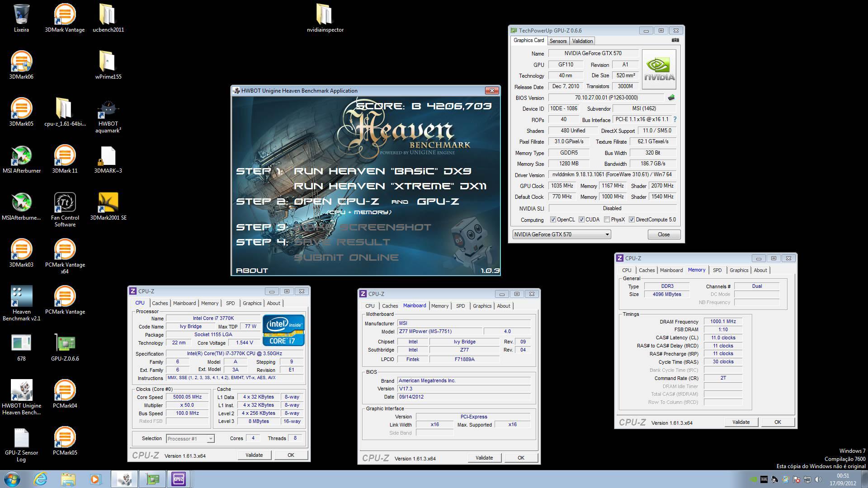868x488 pixels.
Task: Click Bus Interface question mark in GPU-Z
Action: pos(675,119)
